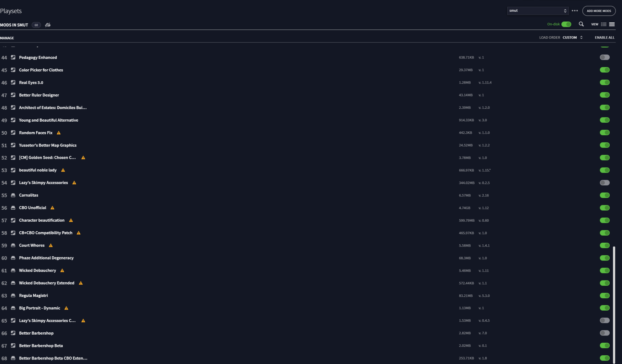
Task: Select Yusseter's Better Map Graphics mod
Action: point(48,145)
